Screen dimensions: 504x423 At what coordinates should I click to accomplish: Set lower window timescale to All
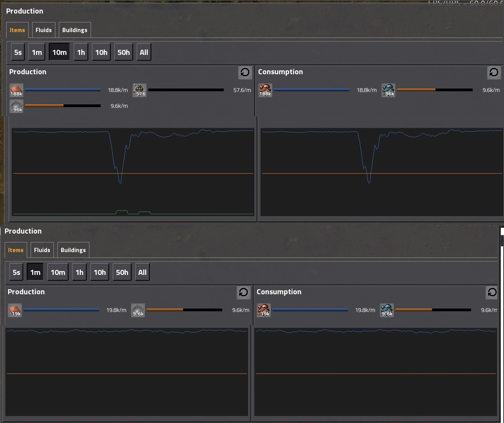click(142, 272)
